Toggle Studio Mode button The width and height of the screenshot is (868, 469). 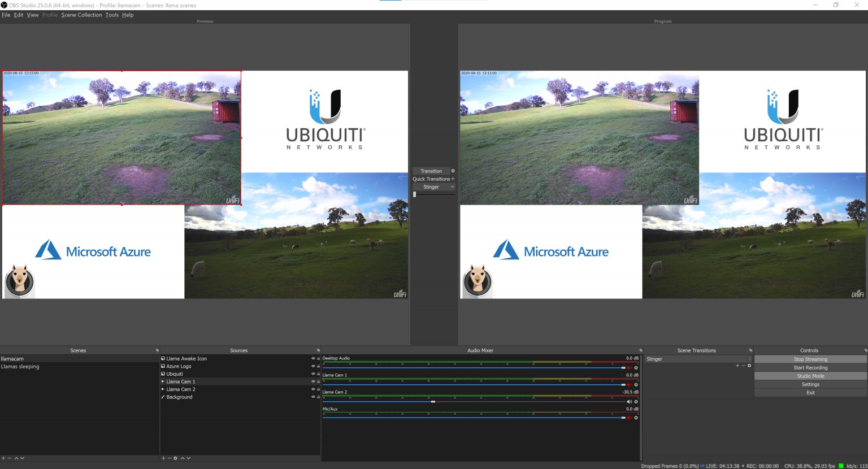810,376
